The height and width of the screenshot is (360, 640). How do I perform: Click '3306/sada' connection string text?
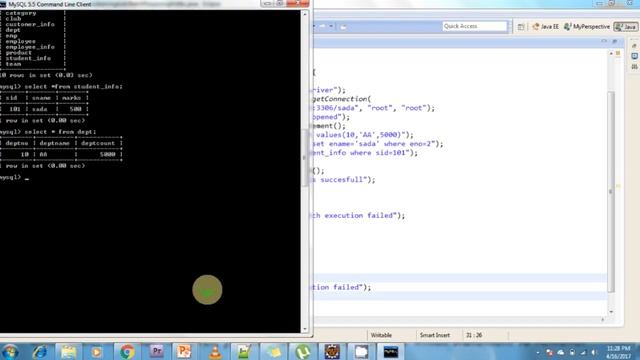336,108
